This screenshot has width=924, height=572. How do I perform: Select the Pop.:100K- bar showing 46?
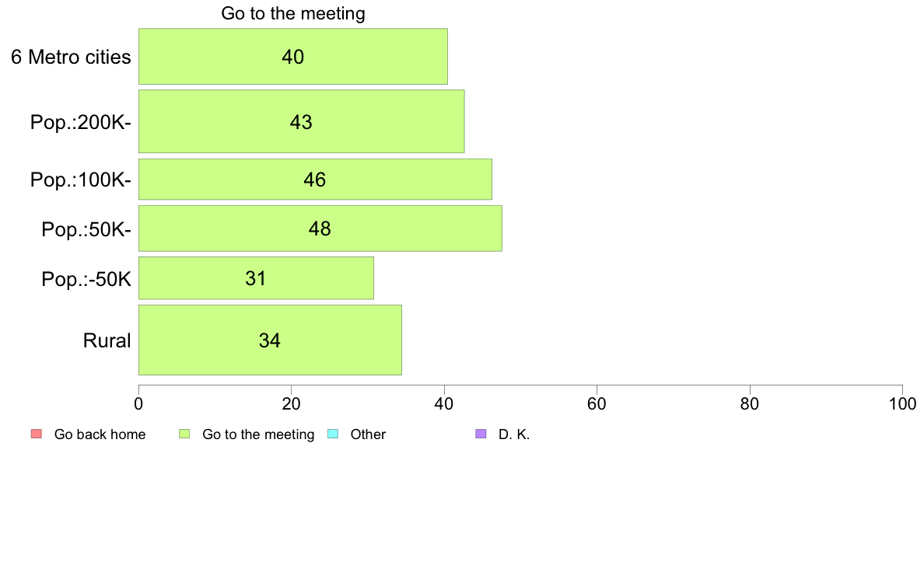click(315, 179)
